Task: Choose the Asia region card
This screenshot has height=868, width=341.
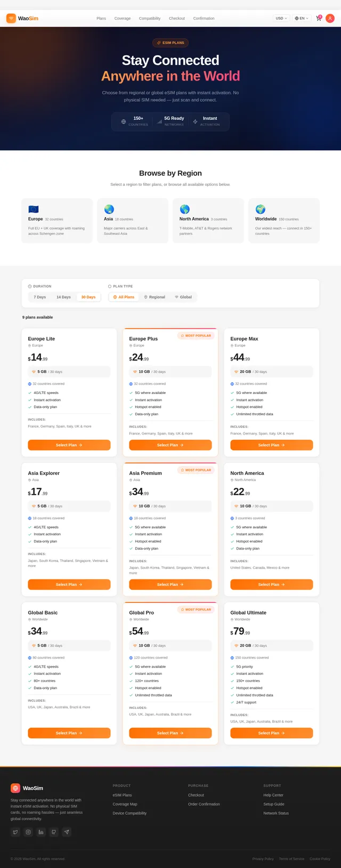Action: click(x=133, y=220)
